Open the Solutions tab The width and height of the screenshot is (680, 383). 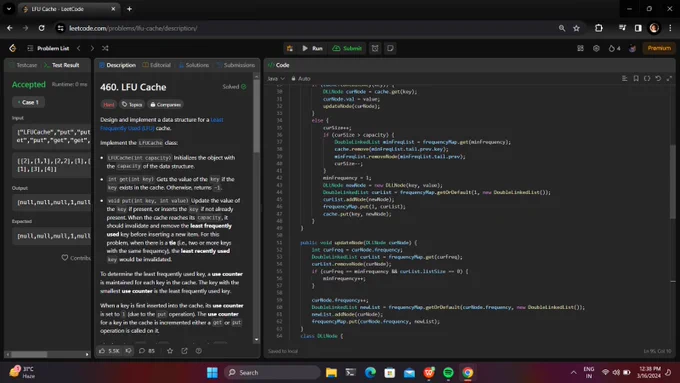click(194, 65)
